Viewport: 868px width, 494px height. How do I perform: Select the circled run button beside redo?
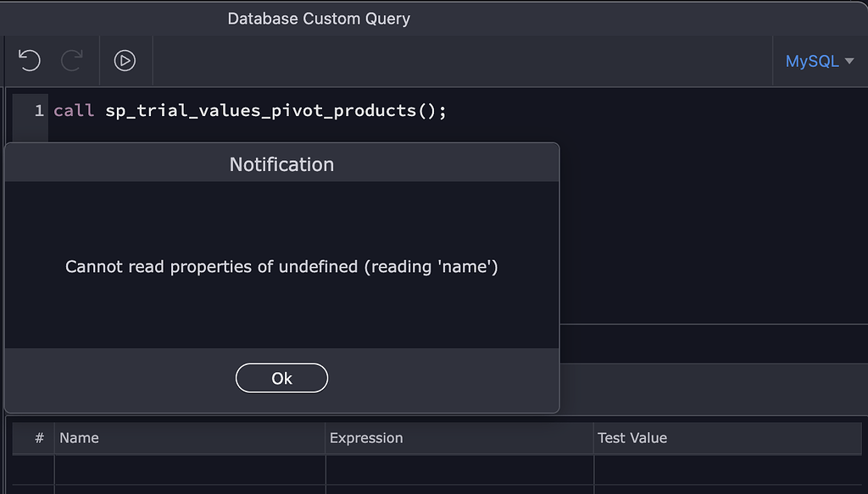(x=123, y=60)
